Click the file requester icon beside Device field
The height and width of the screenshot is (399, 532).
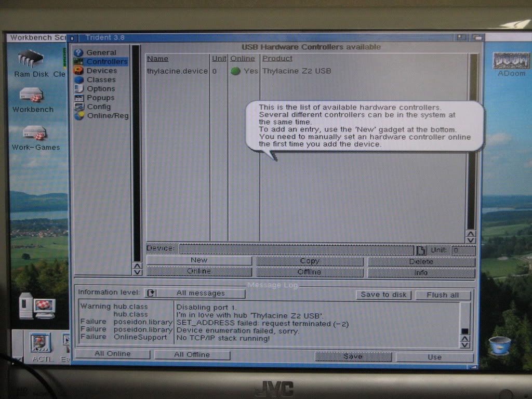pyautogui.click(x=421, y=250)
